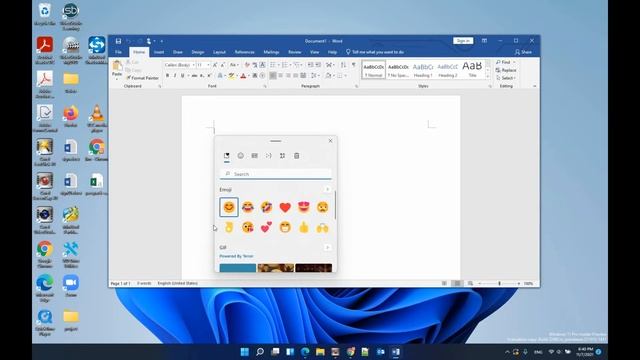Click the Paste clipboard icon
The width and height of the screenshot is (640, 360).
point(117,65)
